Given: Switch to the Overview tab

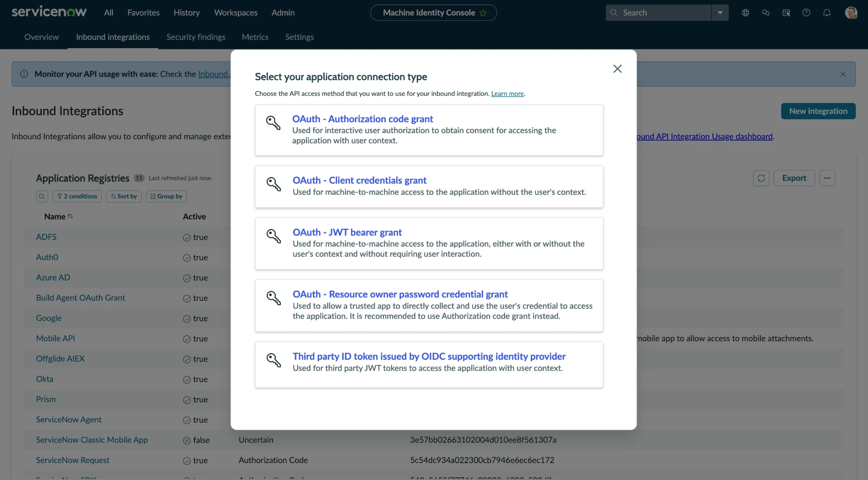Looking at the screenshot, I should tap(41, 37).
